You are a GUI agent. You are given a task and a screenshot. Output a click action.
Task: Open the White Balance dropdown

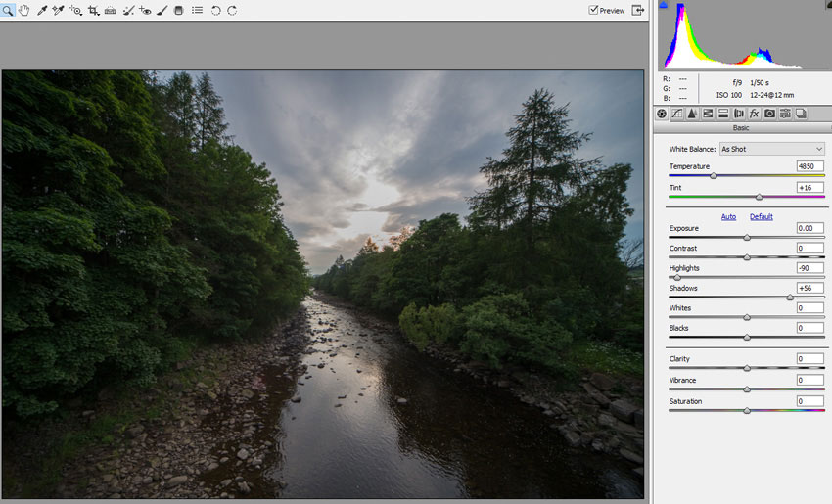click(771, 149)
